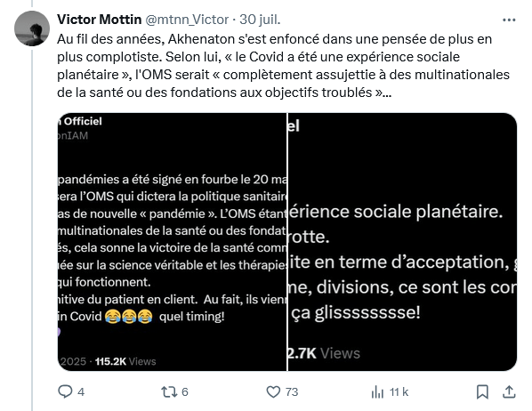Share the tweet via upload arrow icon

[x=509, y=392]
